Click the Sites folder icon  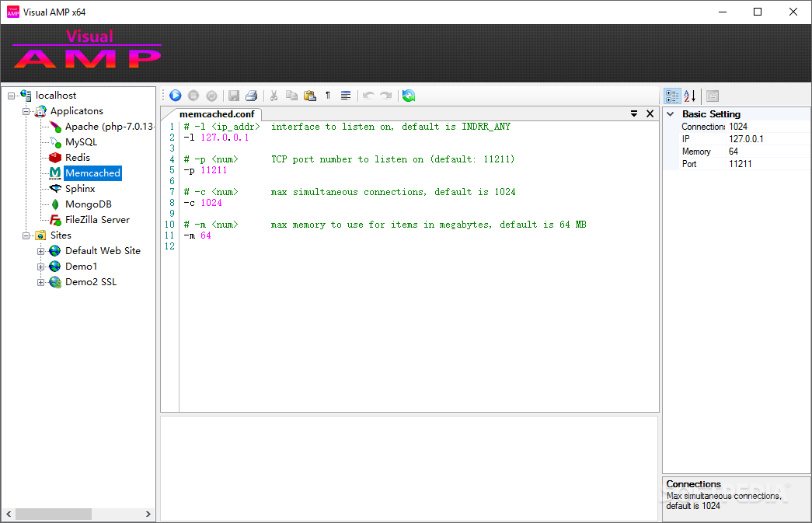pos(41,235)
